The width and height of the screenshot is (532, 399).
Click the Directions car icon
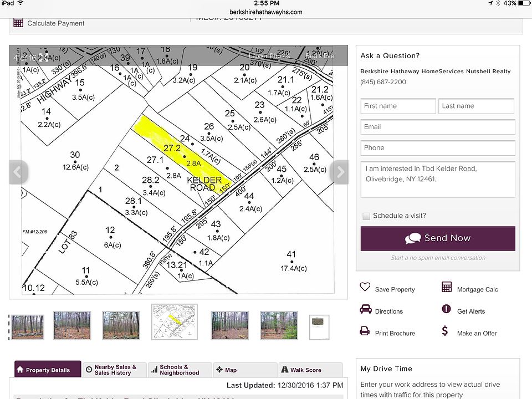pyautogui.click(x=365, y=309)
